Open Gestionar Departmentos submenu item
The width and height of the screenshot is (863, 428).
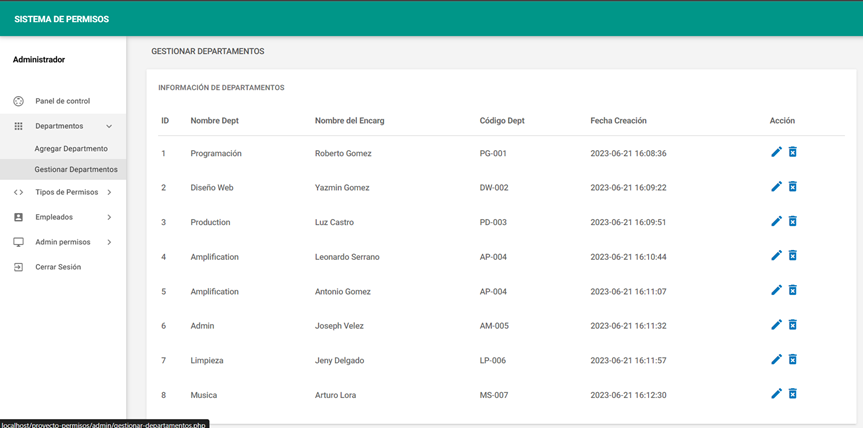pyautogui.click(x=76, y=169)
